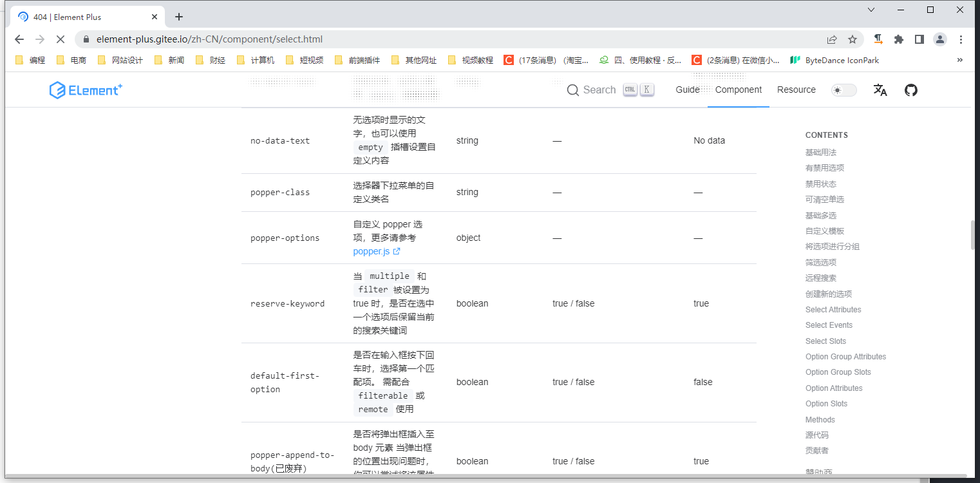Jump to 源代码 section
The image size is (980, 483).
click(x=817, y=435)
